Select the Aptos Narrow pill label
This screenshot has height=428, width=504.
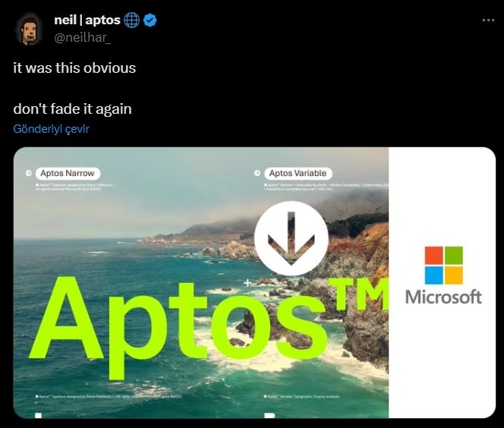[68, 173]
